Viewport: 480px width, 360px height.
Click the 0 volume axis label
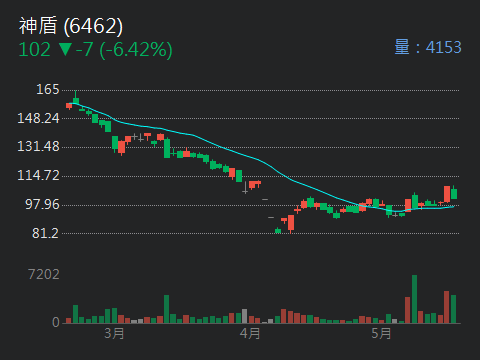pos(56,322)
